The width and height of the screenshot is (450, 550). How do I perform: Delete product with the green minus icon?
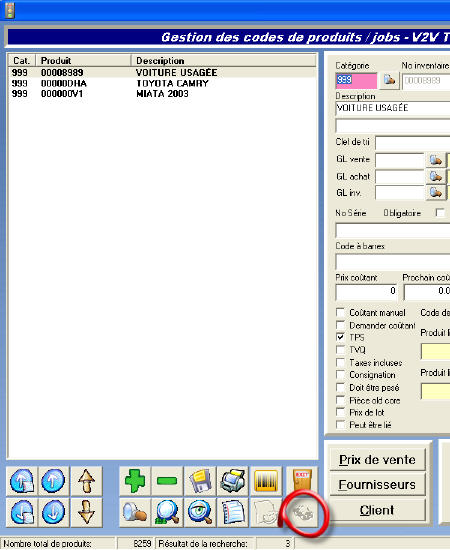[x=167, y=481]
